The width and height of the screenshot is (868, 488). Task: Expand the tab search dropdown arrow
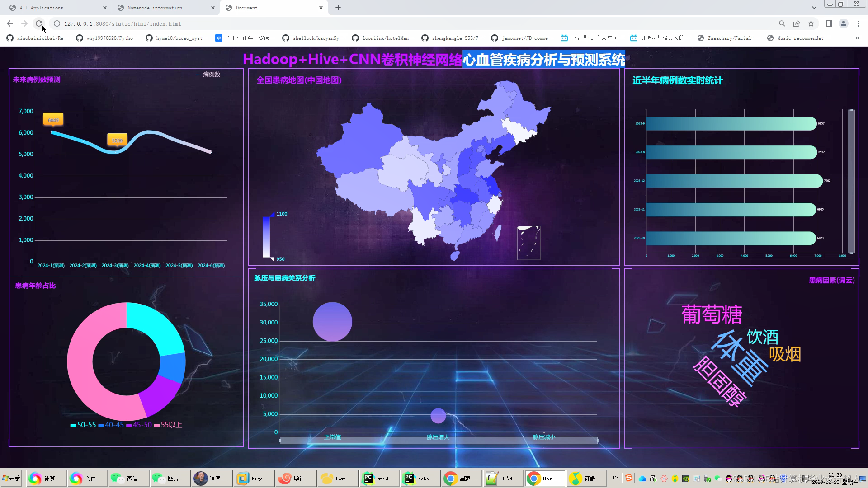click(x=814, y=8)
